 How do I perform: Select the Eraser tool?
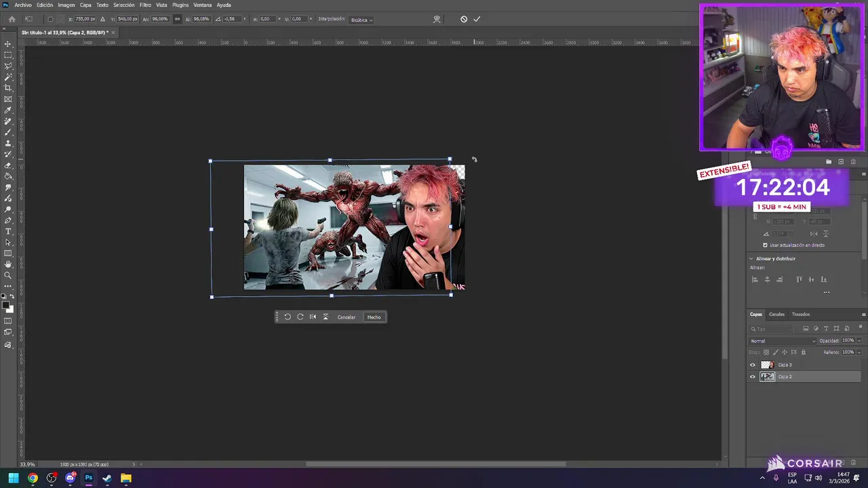click(8, 165)
